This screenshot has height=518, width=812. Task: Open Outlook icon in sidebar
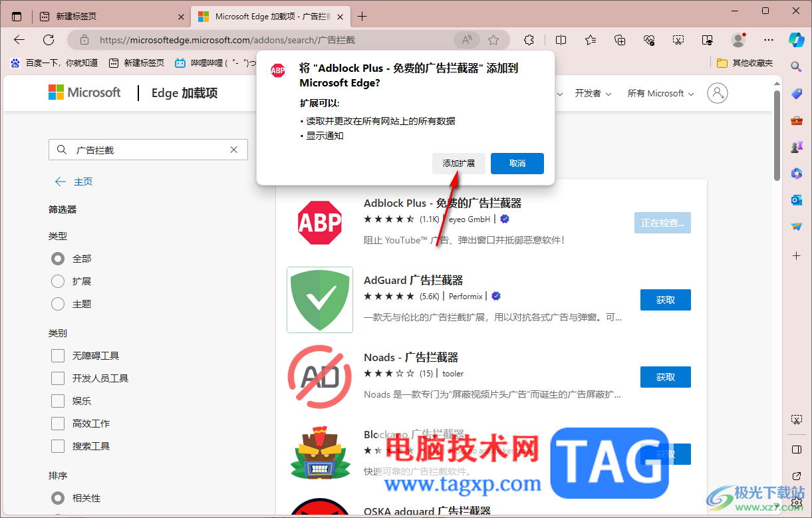point(796,200)
